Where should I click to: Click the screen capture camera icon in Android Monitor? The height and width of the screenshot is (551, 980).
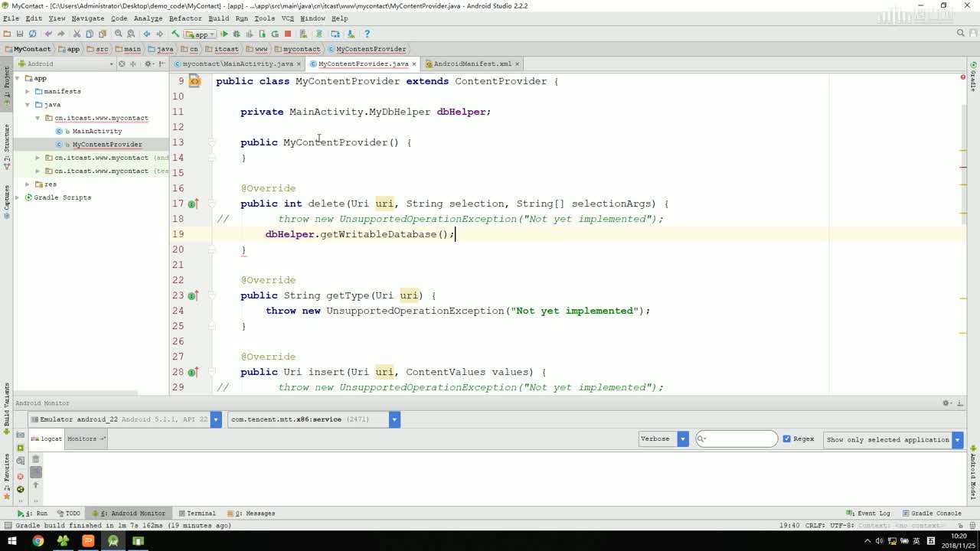click(20, 435)
